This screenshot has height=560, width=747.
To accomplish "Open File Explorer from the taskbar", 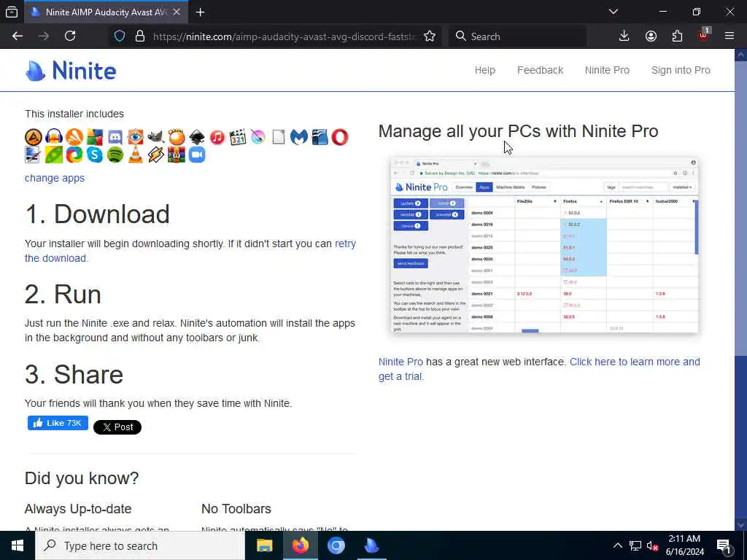I will [x=264, y=545].
